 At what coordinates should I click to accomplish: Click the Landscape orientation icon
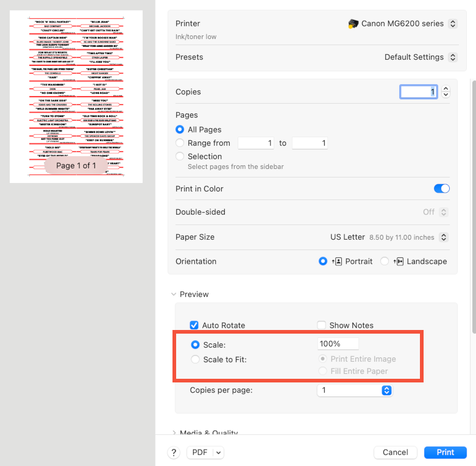click(x=399, y=261)
